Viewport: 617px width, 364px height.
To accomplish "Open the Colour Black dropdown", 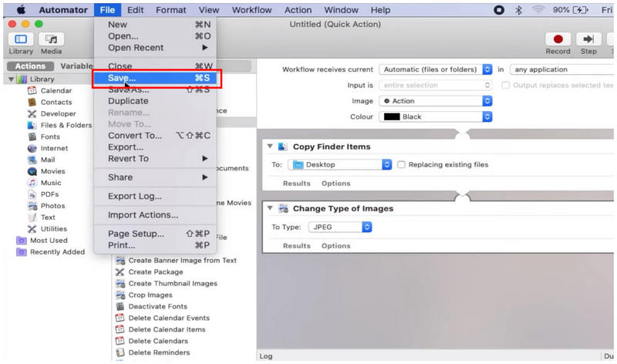I will [x=436, y=116].
